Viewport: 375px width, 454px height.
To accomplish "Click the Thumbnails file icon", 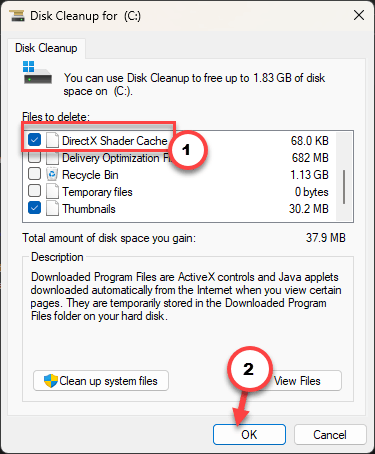I will pos(52,209).
